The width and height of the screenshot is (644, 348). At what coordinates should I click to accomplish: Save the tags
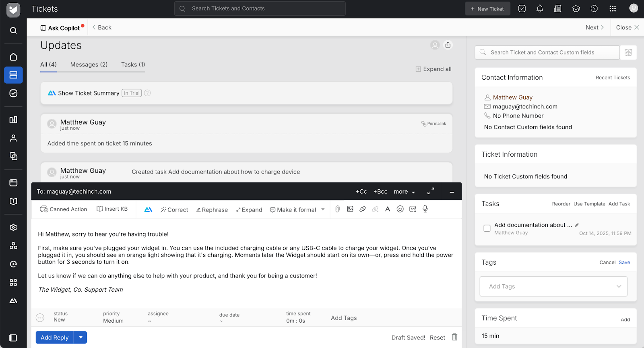tap(624, 263)
